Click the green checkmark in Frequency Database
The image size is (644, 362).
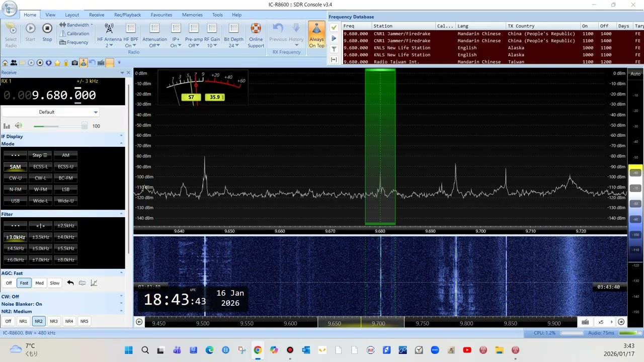(334, 27)
